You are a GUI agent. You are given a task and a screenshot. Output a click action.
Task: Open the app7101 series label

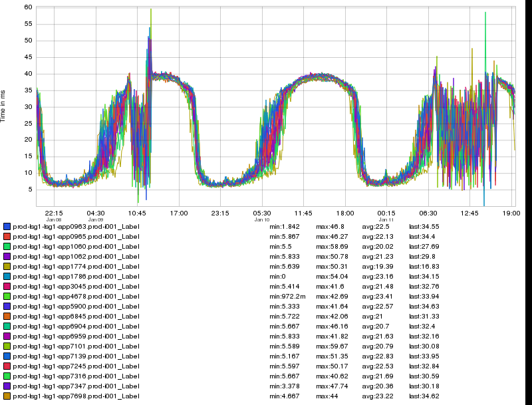tap(76, 346)
